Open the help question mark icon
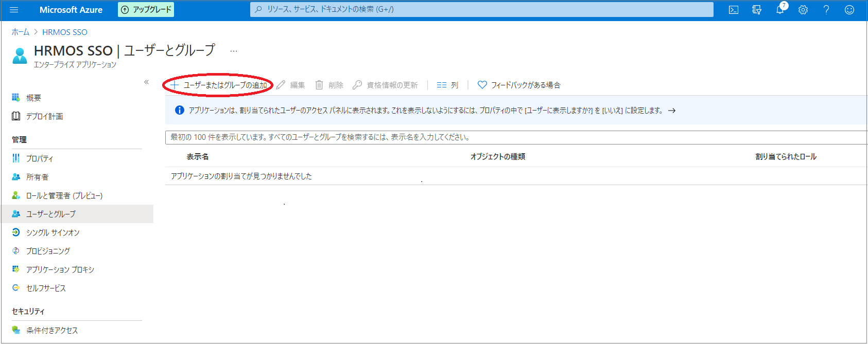Image resolution: width=868 pixels, height=344 pixels. click(x=826, y=10)
